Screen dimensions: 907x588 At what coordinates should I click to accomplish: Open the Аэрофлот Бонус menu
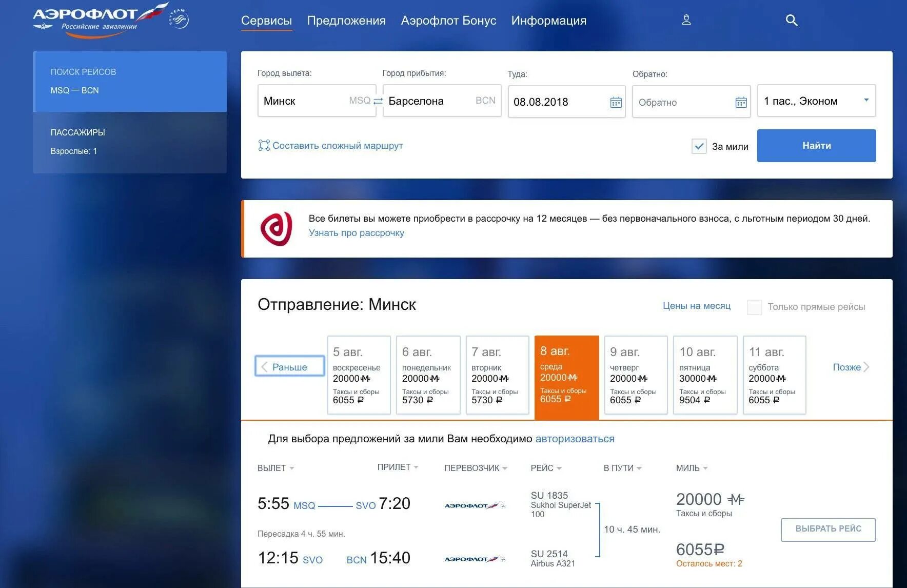[448, 21]
